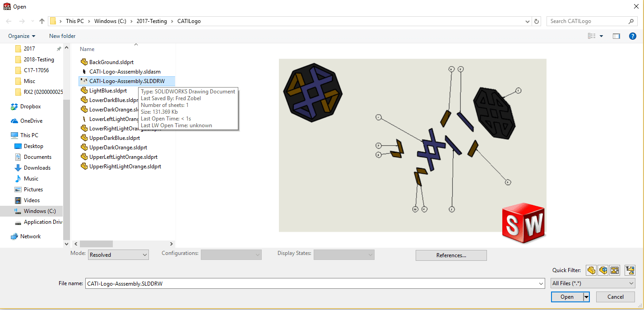644x310 pixels.
Task: Open Music folder in sidebar
Action: click(x=31, y=179)
